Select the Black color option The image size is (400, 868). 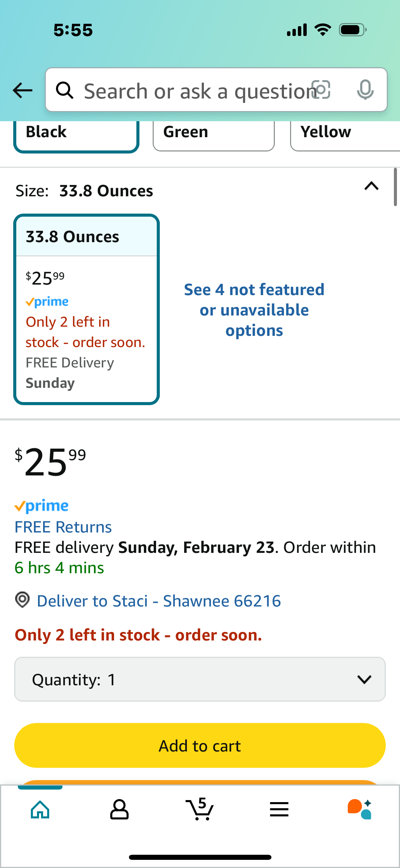click(x=76, y=134)
